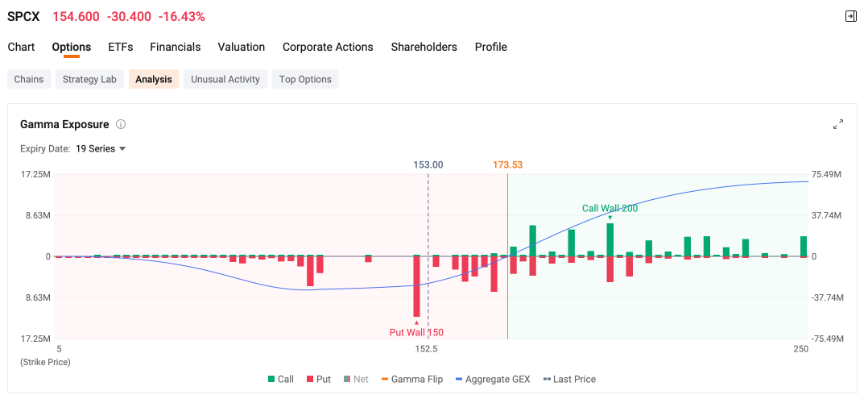This screenshot has width=868, height=395.
Task: Toggle the Aggregate GEX legend item
Action: point(493,380)
